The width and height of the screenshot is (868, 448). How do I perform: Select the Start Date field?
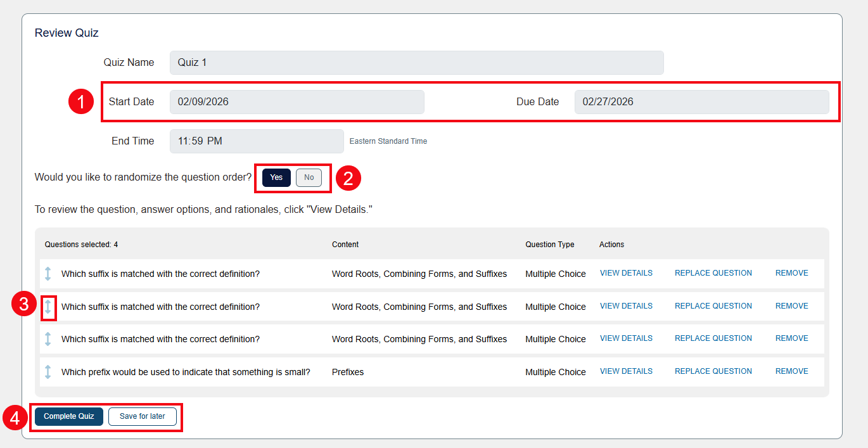(297, 101)
